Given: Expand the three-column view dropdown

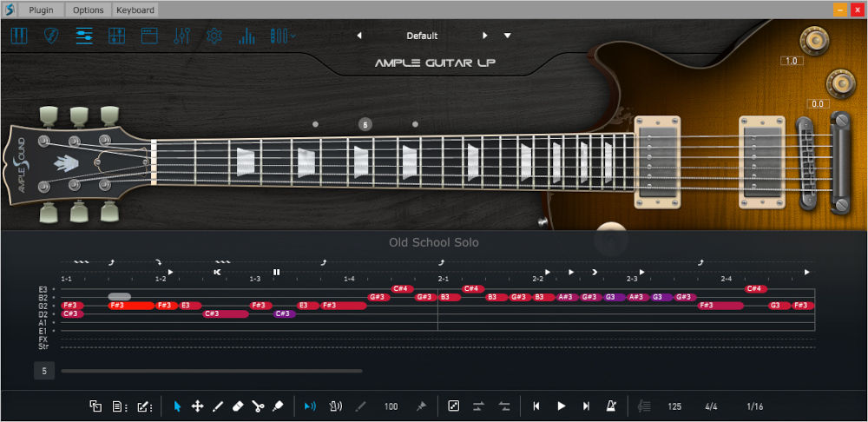Looking at the screenshot, I should coord(282,36).
